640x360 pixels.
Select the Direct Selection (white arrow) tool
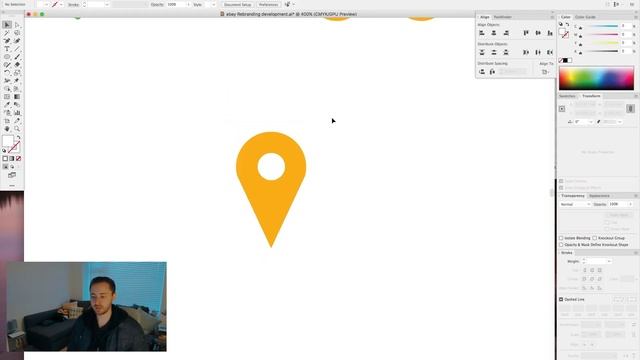17,25
